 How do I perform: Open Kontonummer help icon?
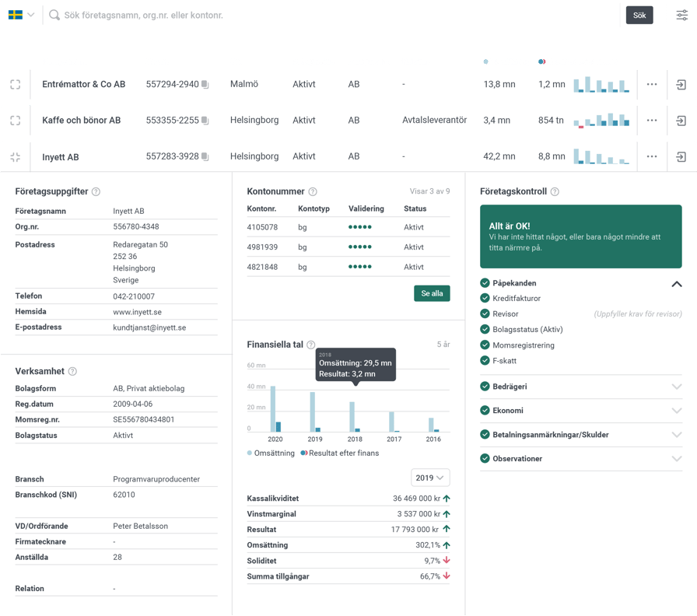(313, 191)
